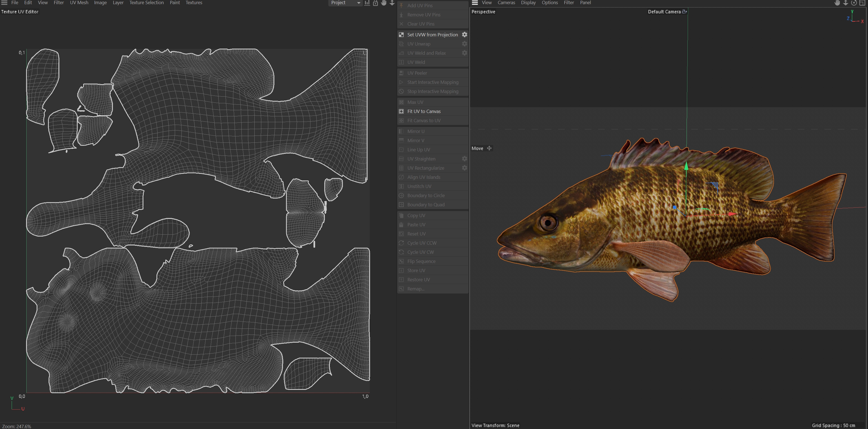Click the viewport pan hand icon

click(x=837, y=3)
